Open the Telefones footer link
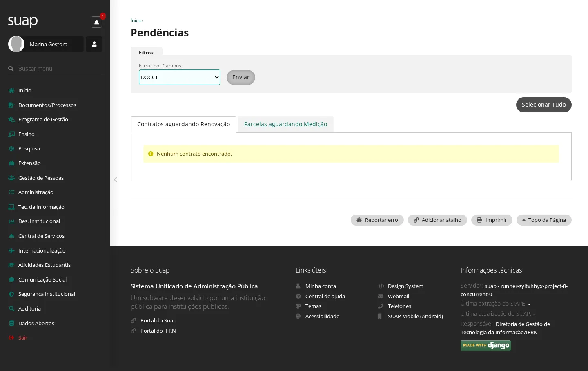 pyautogui.click(x=399, y=306)
